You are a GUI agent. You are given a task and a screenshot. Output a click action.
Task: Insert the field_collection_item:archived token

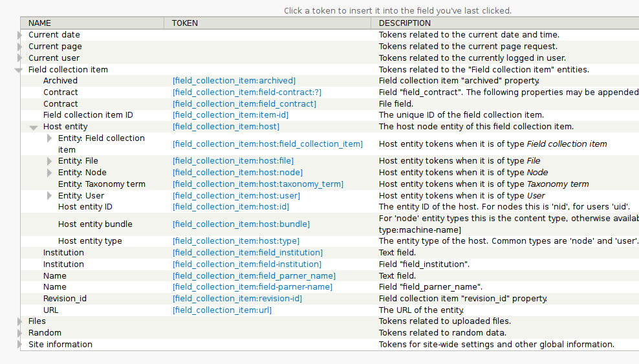pos(233,81)
